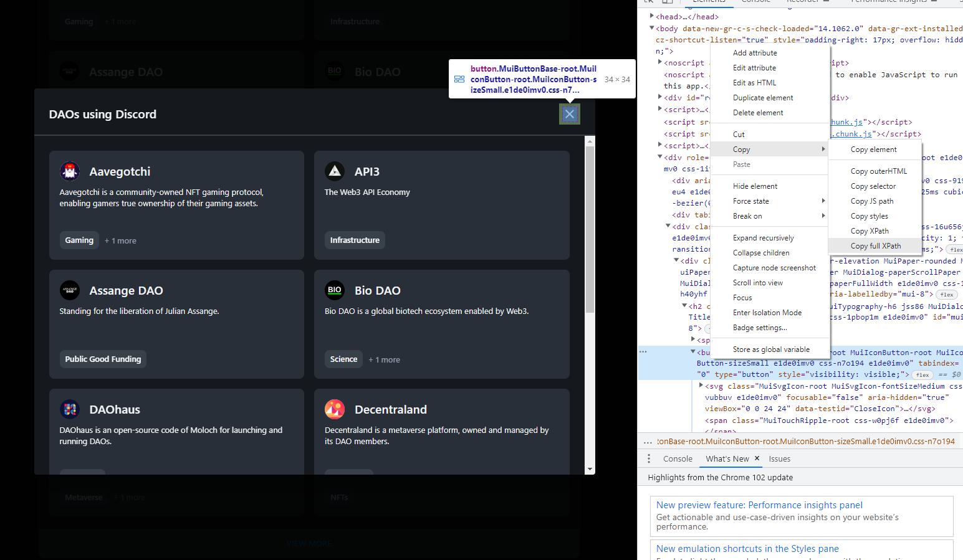Toggle the flex badge after aria-labelledby mui-8

pos(947,295)
